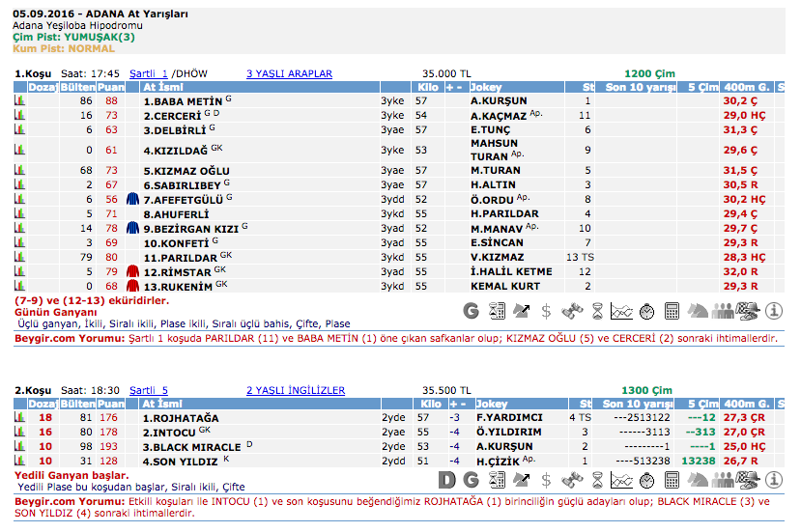Image resolution: width=801 pixels, height=532 pixels.
Task: Click the G icon in race 1 toolbar
Action: (x=472, y=311)
